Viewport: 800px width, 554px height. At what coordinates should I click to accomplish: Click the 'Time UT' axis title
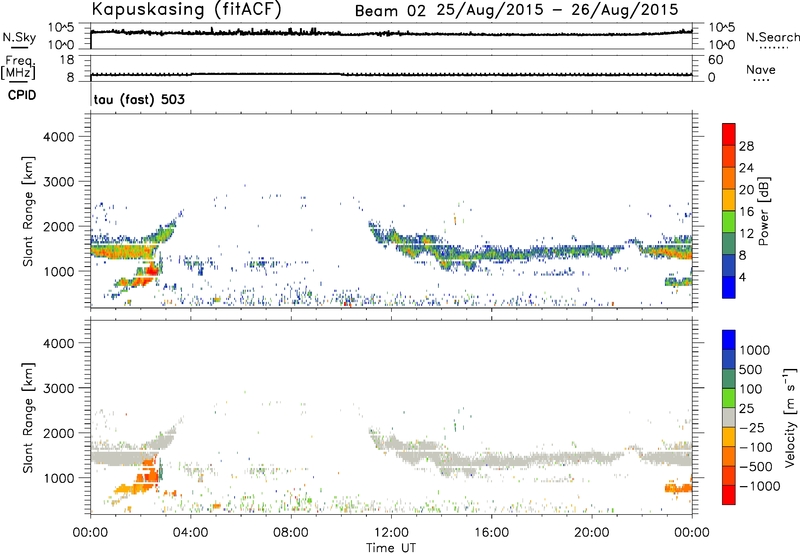[x=391, y=548]
